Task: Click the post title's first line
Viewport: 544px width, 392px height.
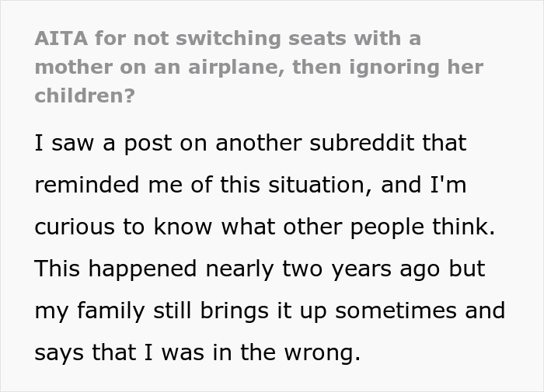Action: [228, 37]
